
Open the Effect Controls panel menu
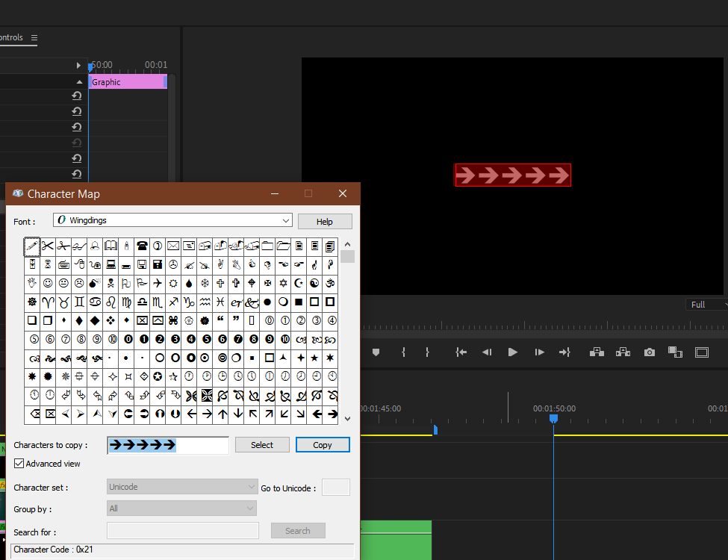point(34,37)
